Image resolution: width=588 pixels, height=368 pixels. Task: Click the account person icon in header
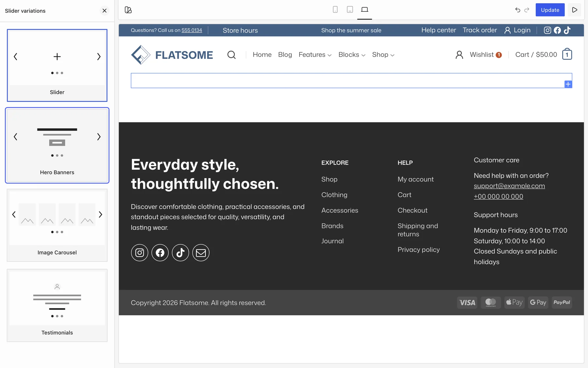pos(459,55)
